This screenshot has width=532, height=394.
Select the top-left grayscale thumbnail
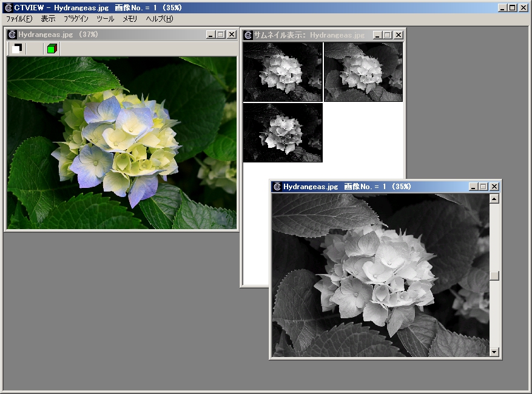[283, 72]
